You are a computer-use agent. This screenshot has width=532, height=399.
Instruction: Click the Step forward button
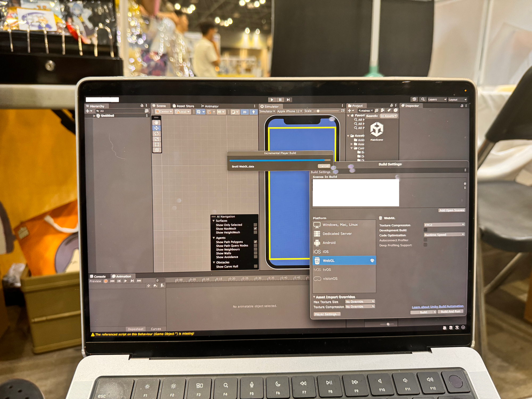[288, 100]
